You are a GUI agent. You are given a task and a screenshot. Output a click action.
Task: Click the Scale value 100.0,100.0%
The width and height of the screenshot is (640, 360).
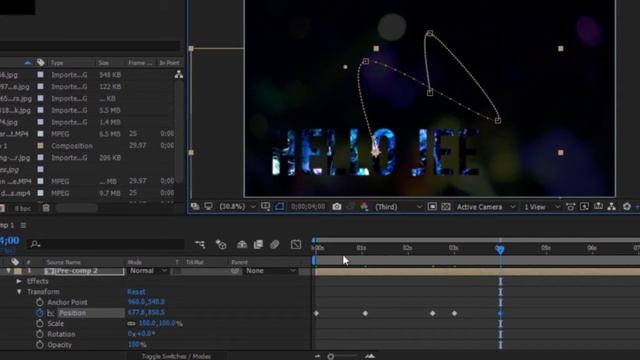(x=160, y=323)
